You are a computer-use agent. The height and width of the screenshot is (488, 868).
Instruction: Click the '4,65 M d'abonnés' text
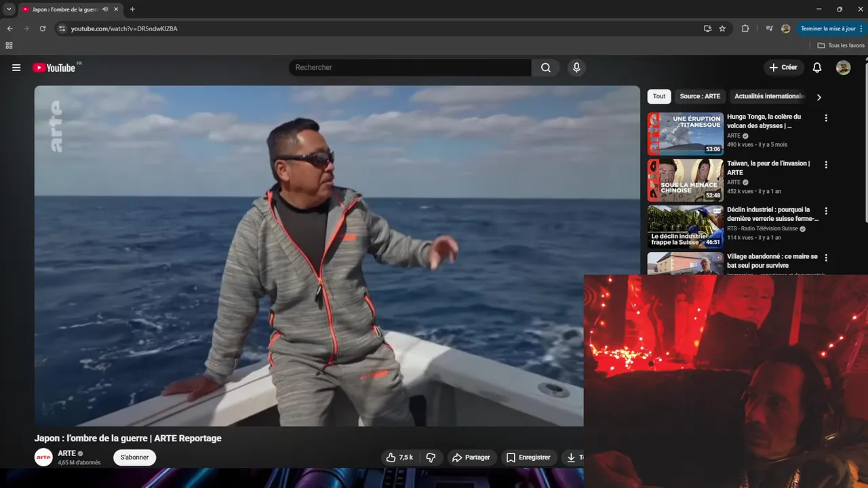pos(79,463)
